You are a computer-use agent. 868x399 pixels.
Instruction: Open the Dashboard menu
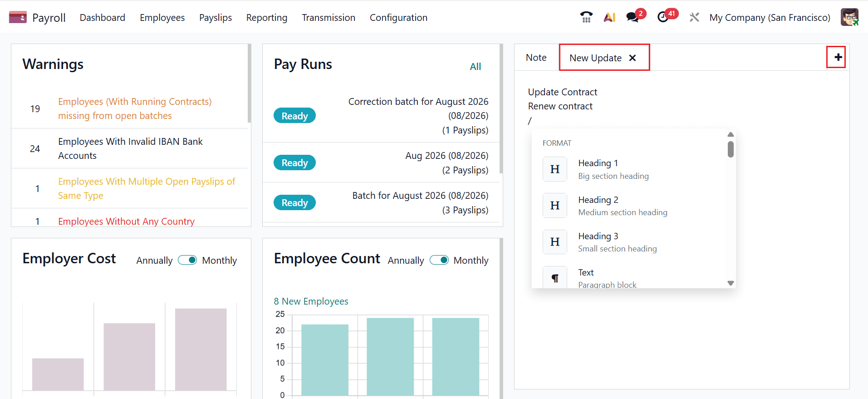103,17
